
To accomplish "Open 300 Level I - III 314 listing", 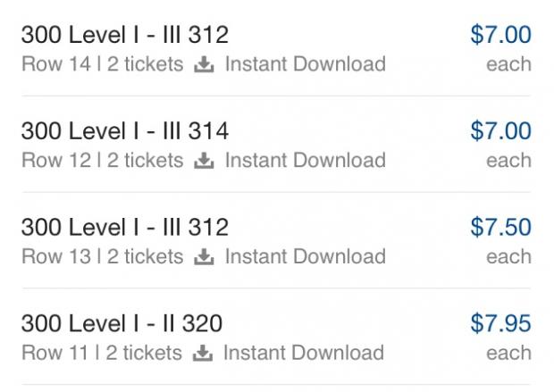I will 124,131.
